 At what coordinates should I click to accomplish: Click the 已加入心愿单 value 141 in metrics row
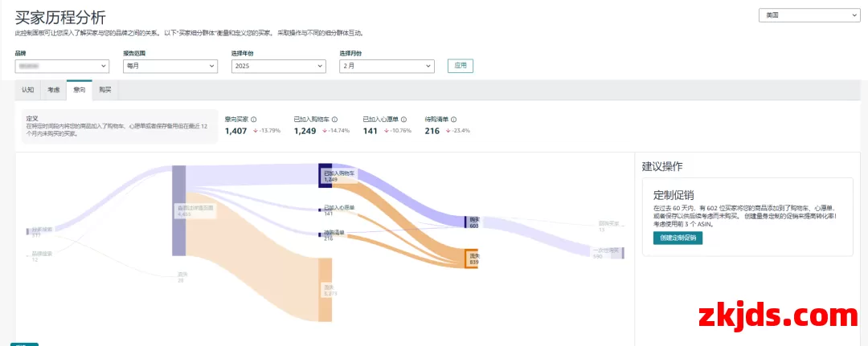tap(370, 131)
